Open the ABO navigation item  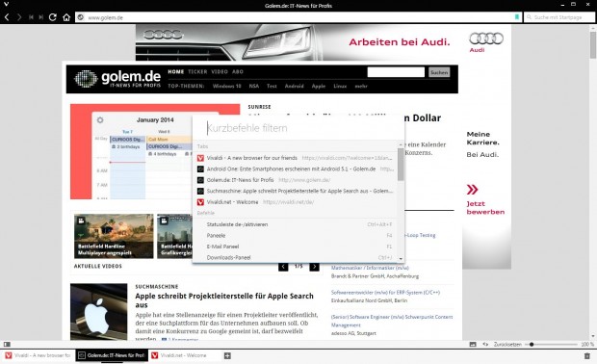click(x=238, y=71)
